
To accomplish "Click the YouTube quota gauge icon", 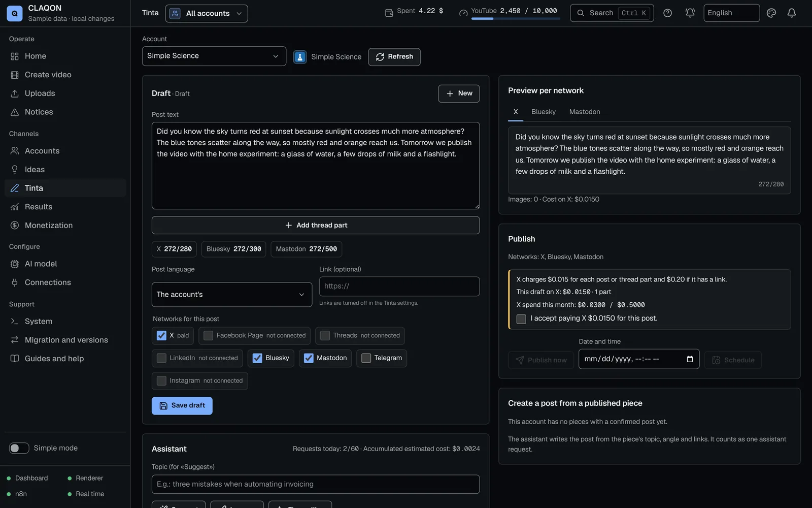I will 463,13.
